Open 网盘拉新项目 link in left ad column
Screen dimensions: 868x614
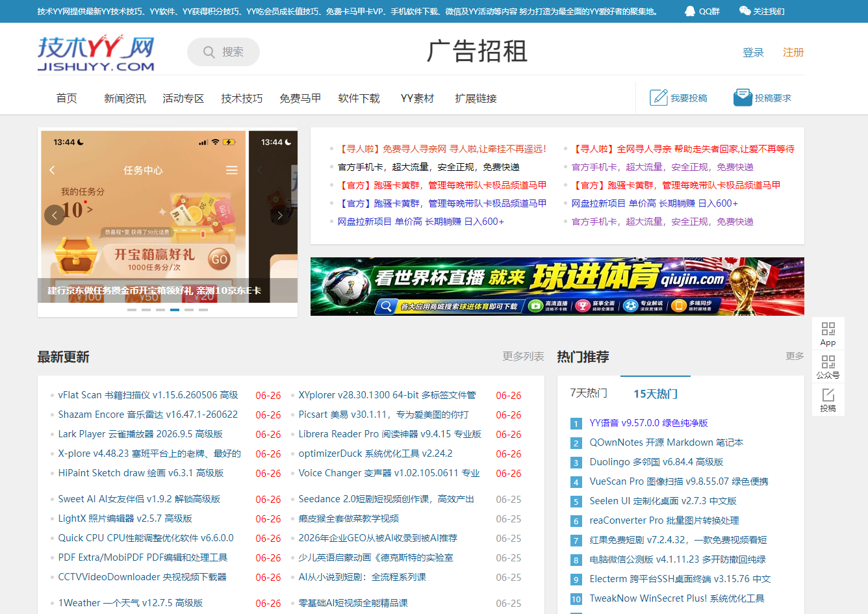tap(421, 222)
